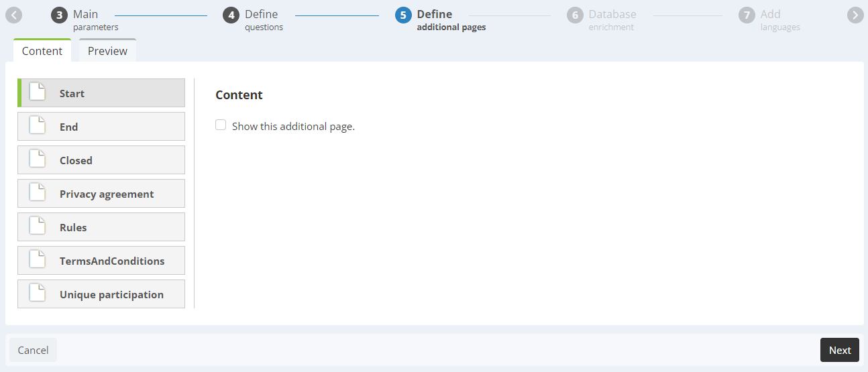Click the End page document icon
Viewport: 868px width, 372px height.
point(38,126)
